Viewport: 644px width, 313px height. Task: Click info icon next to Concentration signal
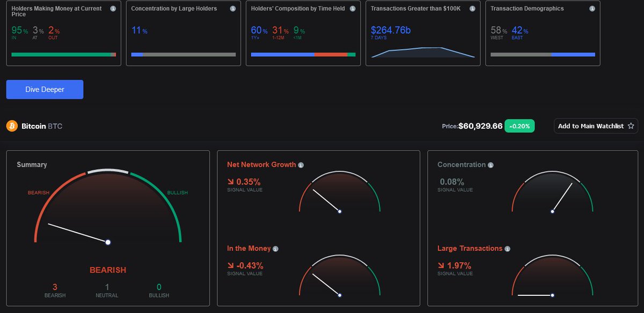[491, 165]
